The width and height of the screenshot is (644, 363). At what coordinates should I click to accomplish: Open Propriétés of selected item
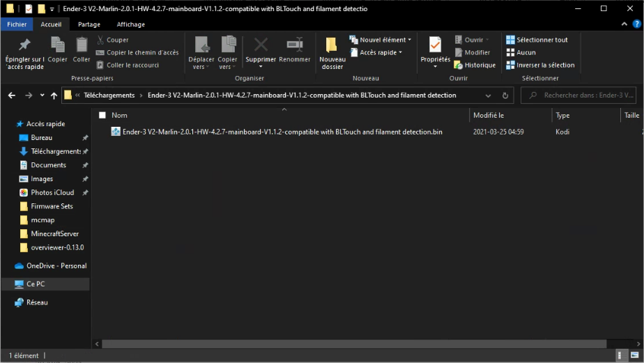436,52
